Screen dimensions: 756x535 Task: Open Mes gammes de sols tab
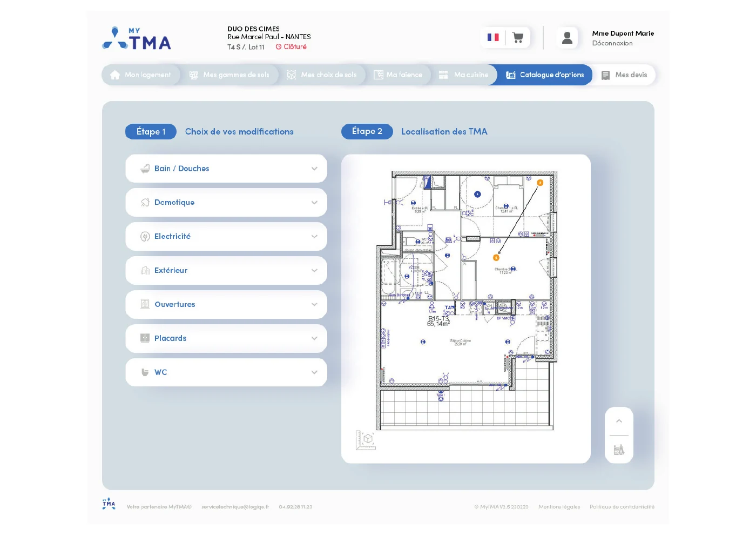[230, 75]
